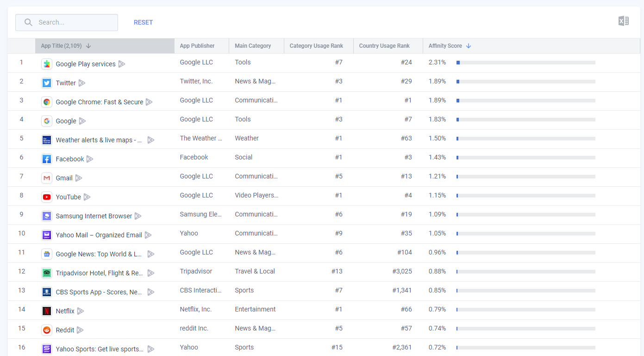Open Play Store link beside Netflix
The height and width of the screenshot is (356, 644).
[81, 311]
